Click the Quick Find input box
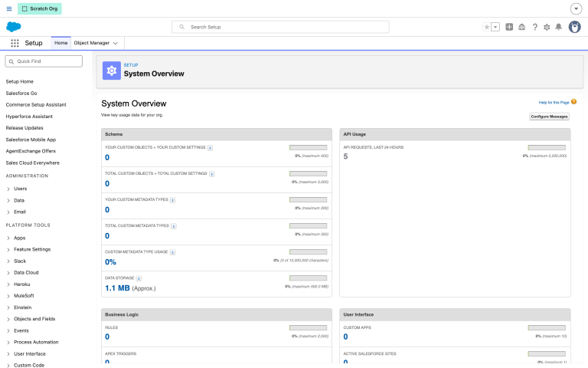The width and height of the screenshot is (588, 368). [x=44, y=61]
